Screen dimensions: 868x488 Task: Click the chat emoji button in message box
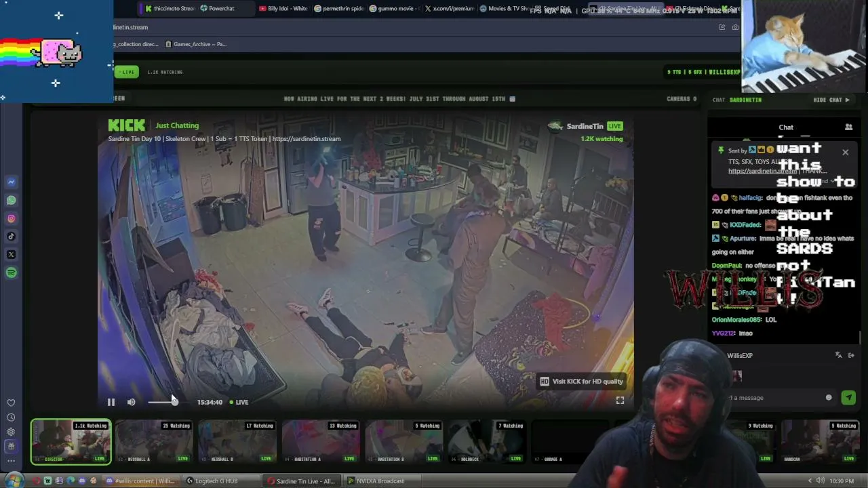pyautogui.click(x=829, y=398)
